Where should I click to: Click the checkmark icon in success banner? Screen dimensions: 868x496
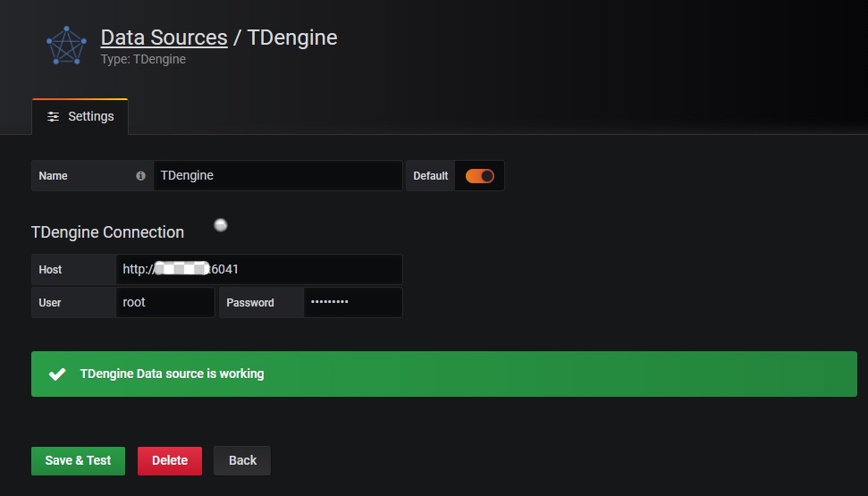coord(57,374)
